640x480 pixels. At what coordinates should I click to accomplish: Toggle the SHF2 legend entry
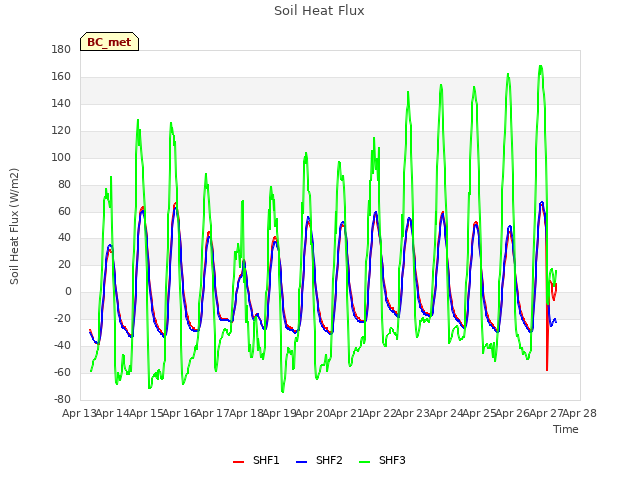pyautogui.click(x=319, y=460)
